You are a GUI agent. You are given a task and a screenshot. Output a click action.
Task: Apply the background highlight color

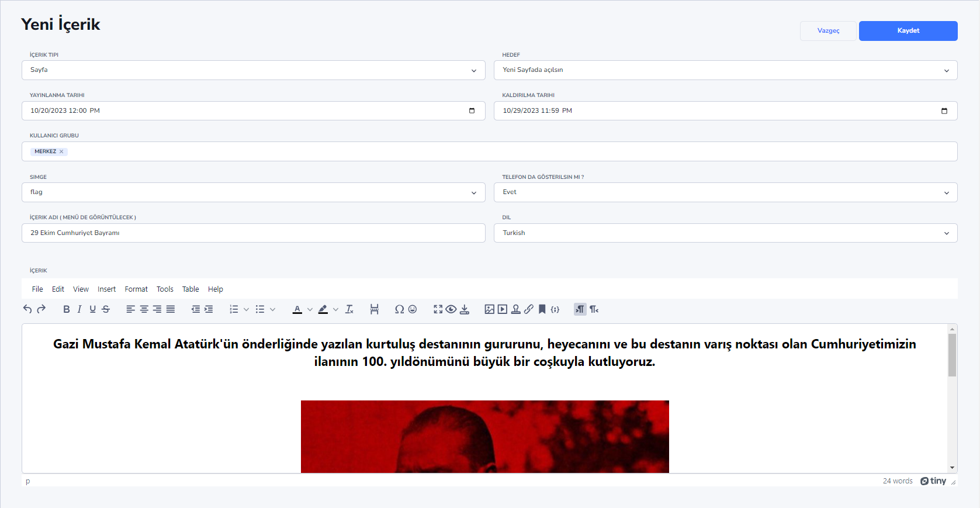click(x=323, y=309)
